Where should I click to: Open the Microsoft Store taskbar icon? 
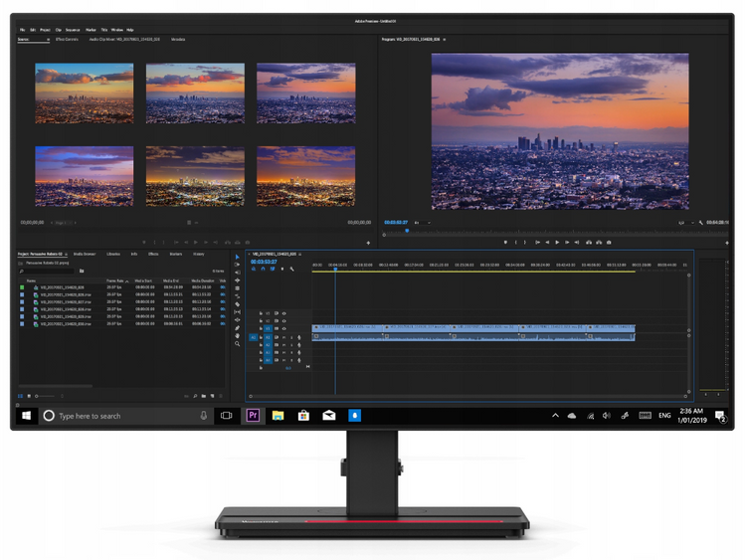(303, 415)
